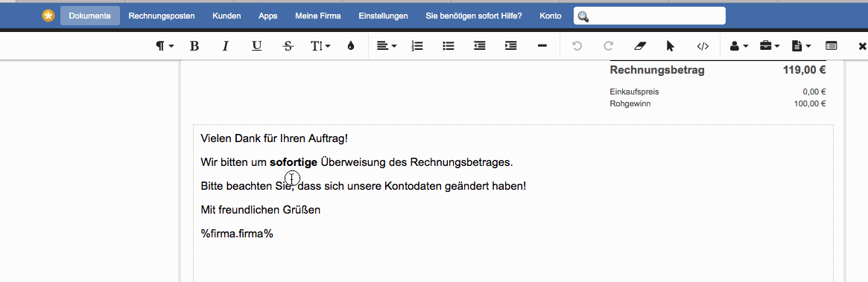Click the 'Bitte beachten Sie' sentence
Screen dimensions: 868x282
click(x=363, y=186)
